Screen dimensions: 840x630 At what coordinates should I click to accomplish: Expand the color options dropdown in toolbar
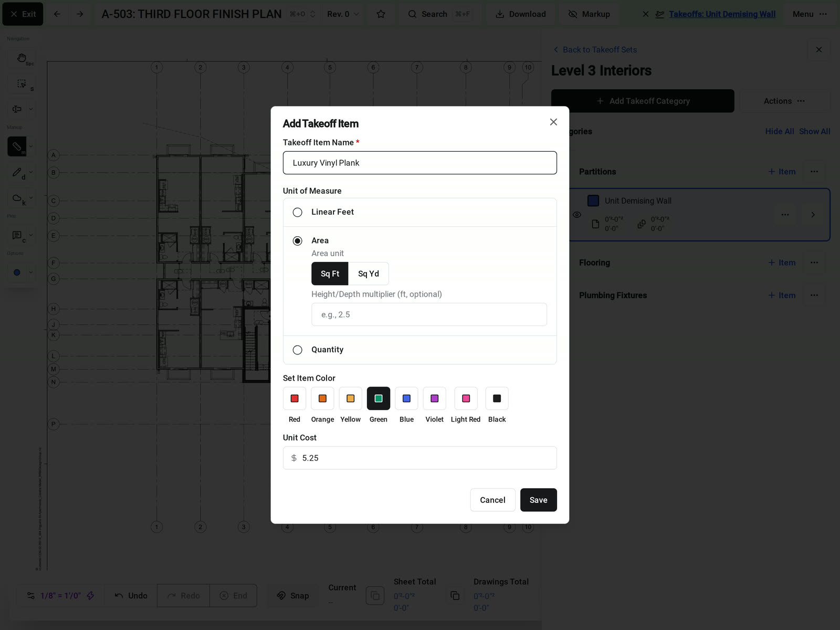pos(31,272)
